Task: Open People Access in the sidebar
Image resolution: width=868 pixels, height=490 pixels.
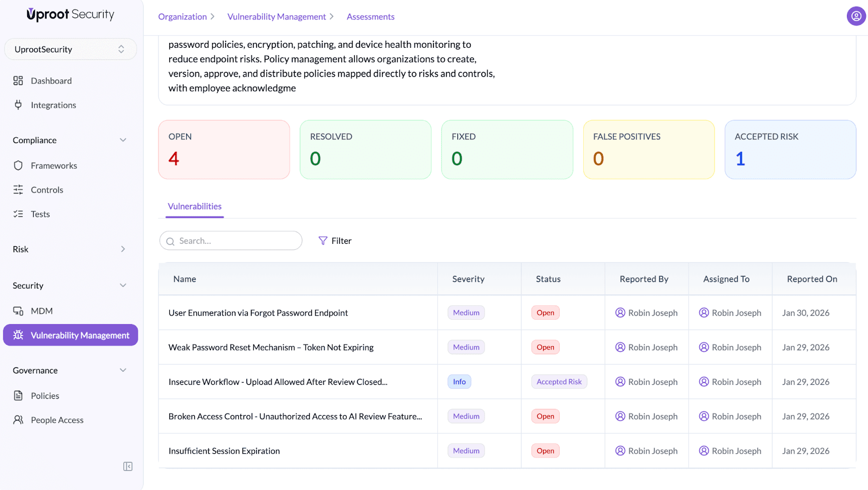Action: click(57, 420)
